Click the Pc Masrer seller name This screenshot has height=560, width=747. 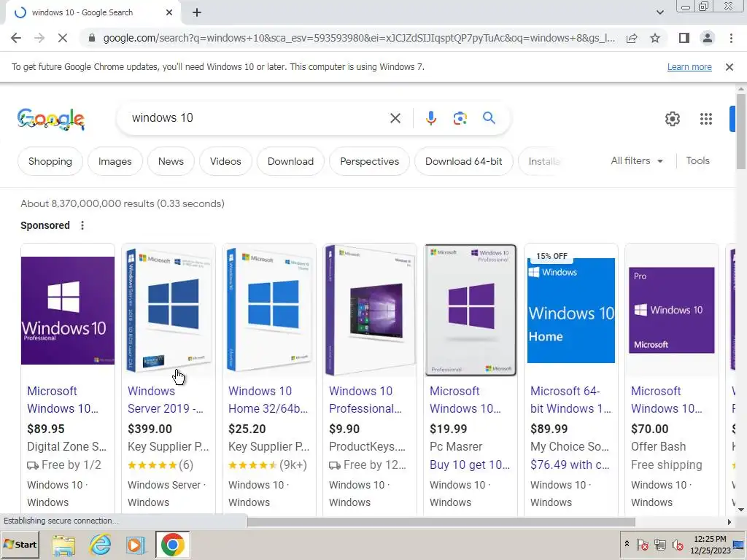pyautogui.click(x=456, y=447)
